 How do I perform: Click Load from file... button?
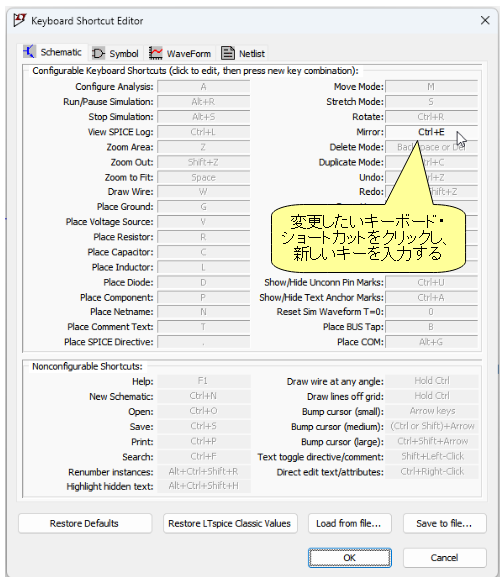(349, 523)
